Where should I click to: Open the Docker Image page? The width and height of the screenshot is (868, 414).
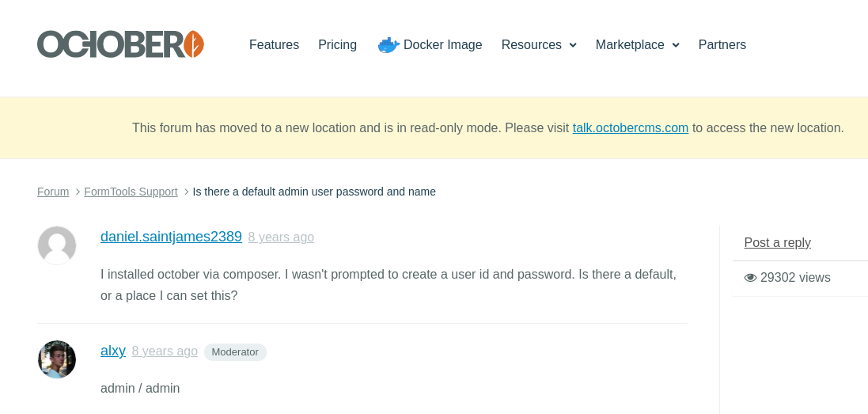pyautogui.click(x=442, y=45)
